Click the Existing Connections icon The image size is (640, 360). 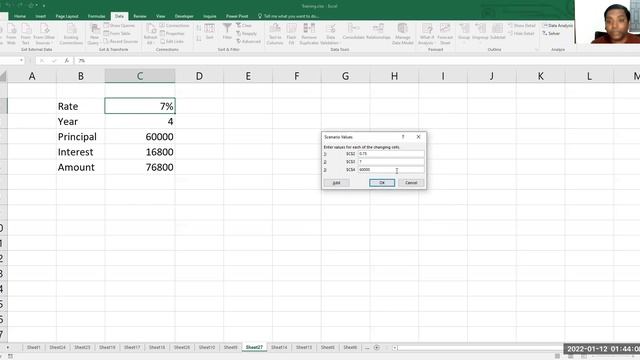(71, 33)
